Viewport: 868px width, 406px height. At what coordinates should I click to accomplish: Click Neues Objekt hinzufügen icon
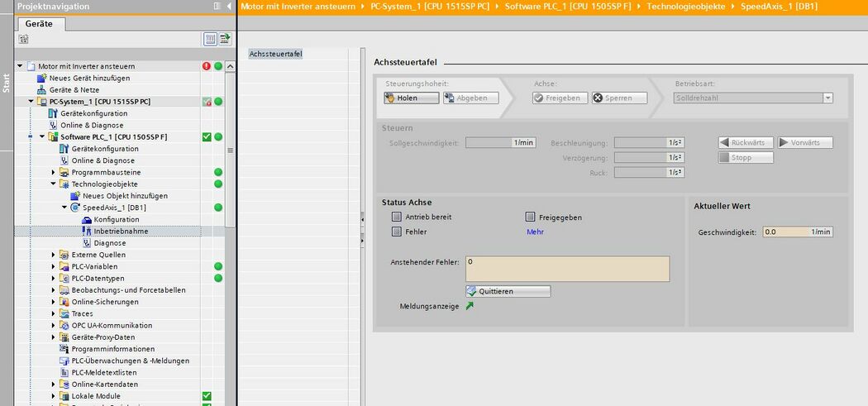pyautogui.click(x=75, y=196)
